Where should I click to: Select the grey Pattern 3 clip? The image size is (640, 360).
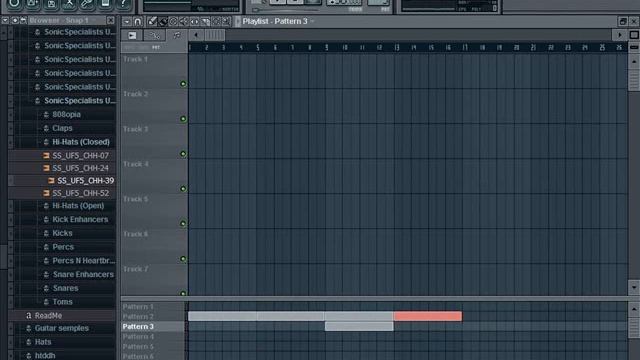pyautogui.click(x=359, y=326)
